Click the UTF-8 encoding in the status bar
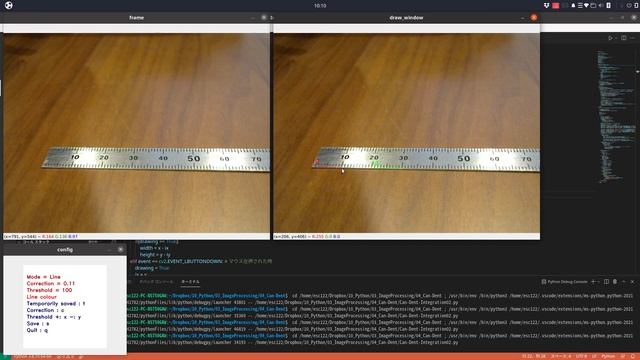 [x=581, y=356]
